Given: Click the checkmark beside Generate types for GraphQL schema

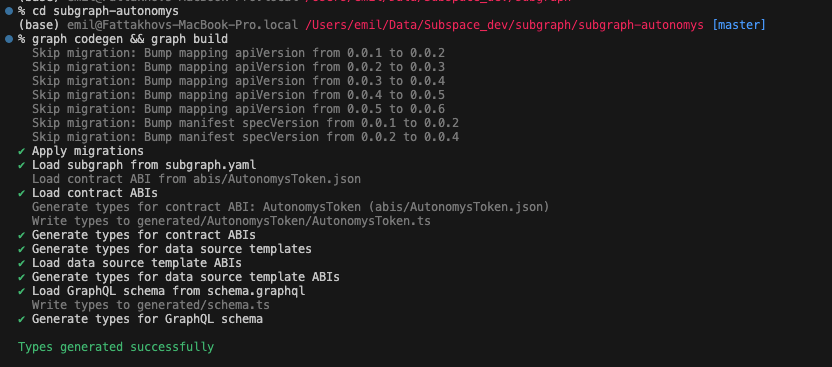Looking at the screenshot, I should (x=22, y=319).
